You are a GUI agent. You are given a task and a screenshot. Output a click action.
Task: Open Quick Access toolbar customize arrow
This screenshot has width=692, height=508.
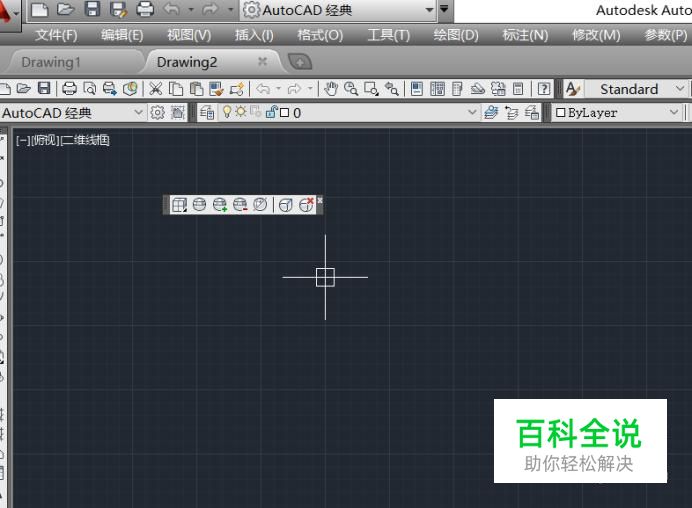(x=444, y=9)
